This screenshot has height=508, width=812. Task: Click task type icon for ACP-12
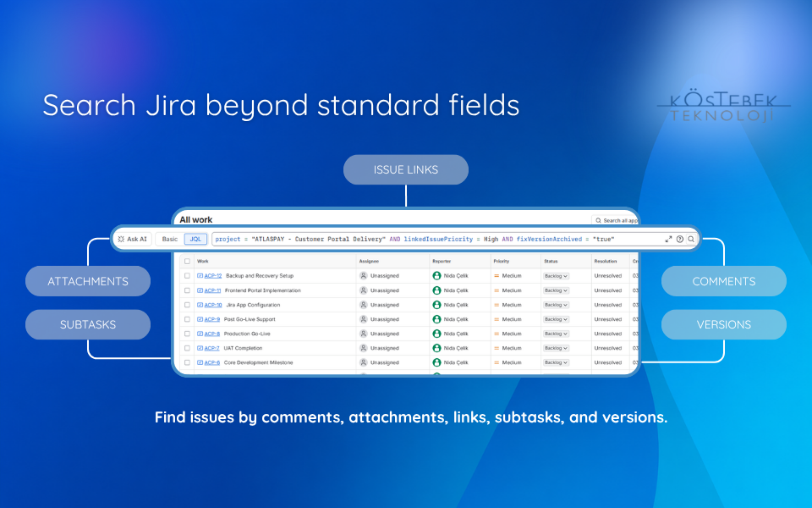point(200,276)
